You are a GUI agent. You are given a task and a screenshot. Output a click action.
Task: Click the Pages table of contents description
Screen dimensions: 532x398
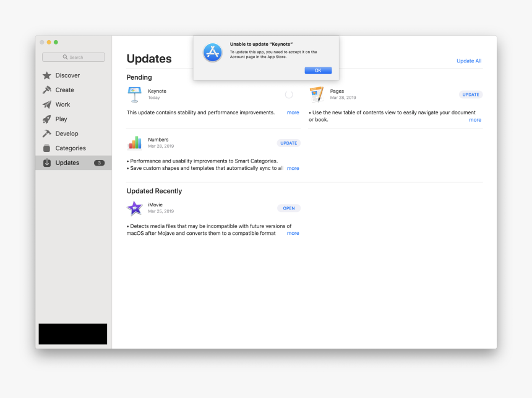coord(392,116)
